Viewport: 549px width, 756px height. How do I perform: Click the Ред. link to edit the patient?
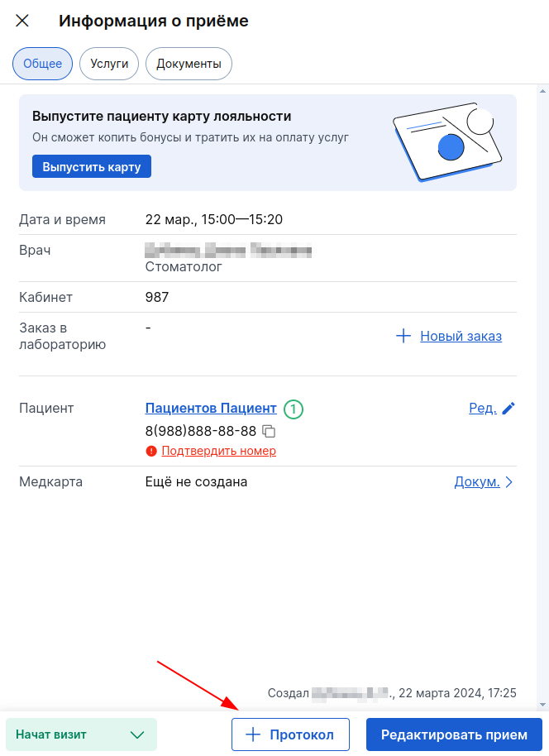[x=482, y=408]
